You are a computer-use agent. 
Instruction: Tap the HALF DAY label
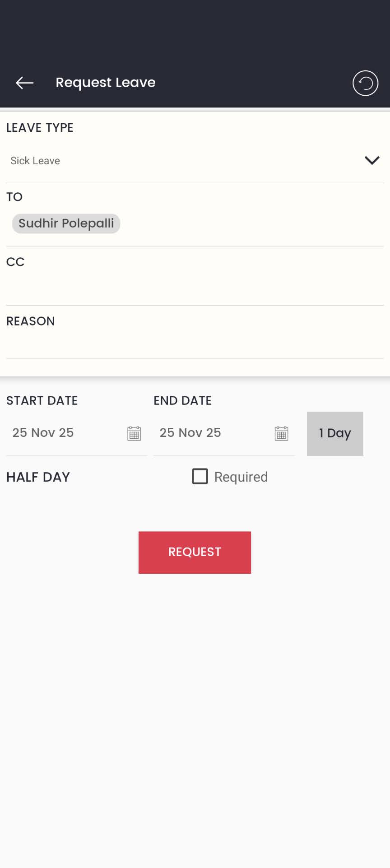click(x=38, y=477)
